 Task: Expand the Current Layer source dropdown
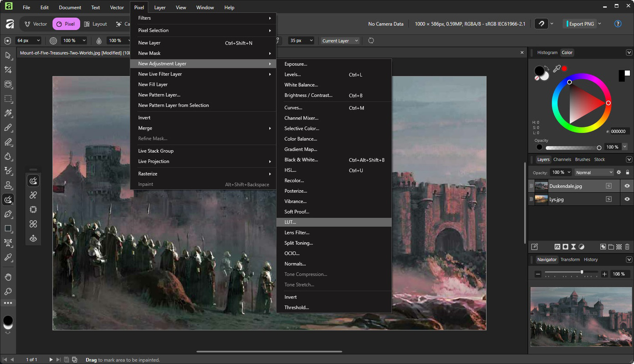pos(340,41)
